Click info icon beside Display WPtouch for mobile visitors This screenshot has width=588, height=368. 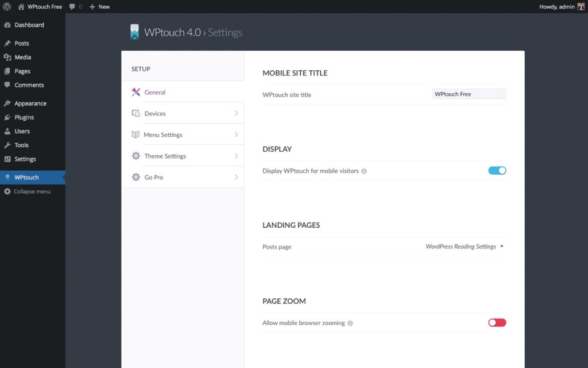pos(364,171)
